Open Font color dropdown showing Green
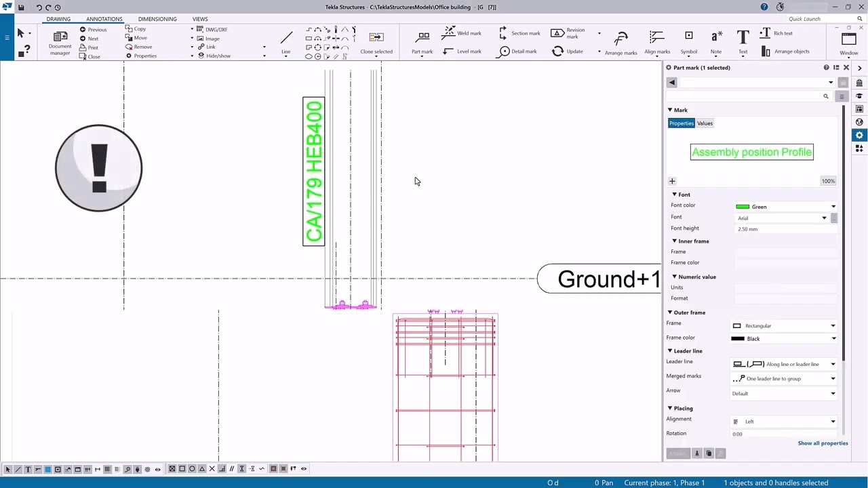Image resolution: width=868 pixels, height=488 pixels. pos(786,207)
